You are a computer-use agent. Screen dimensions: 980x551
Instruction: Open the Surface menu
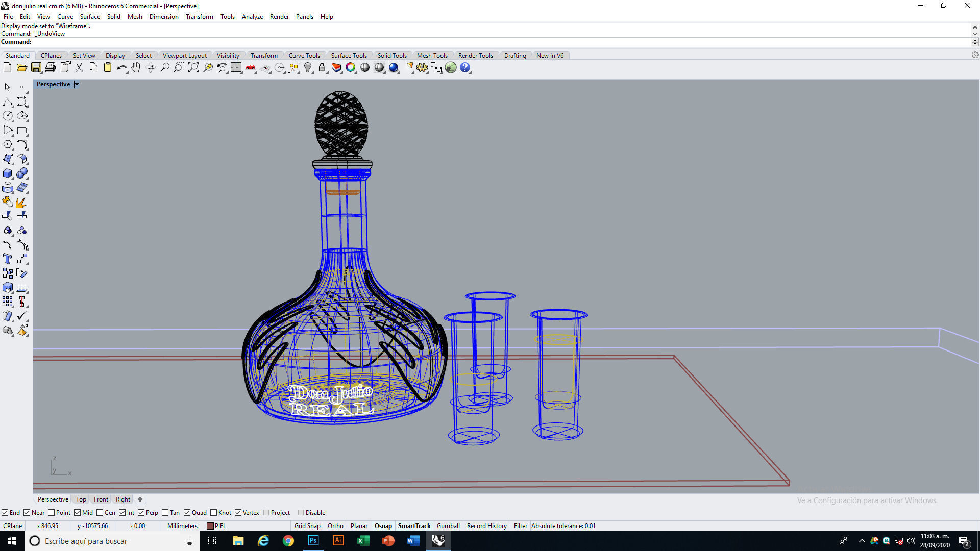(90, 17)
